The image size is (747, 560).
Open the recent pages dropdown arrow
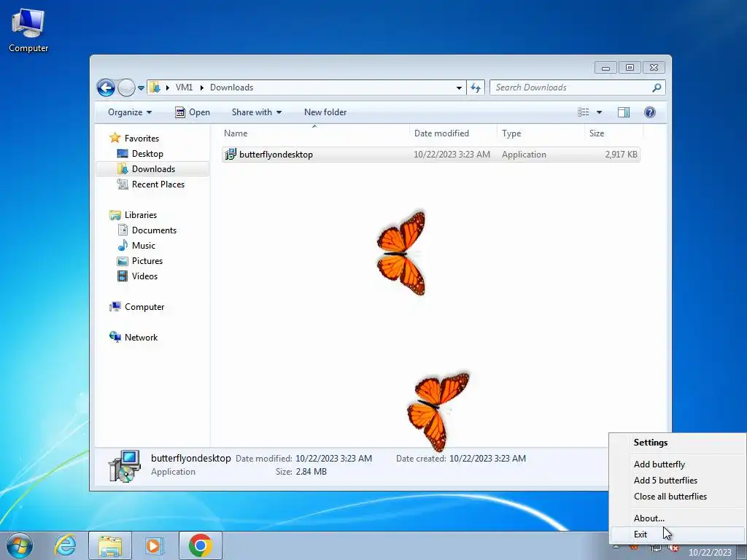141,88
